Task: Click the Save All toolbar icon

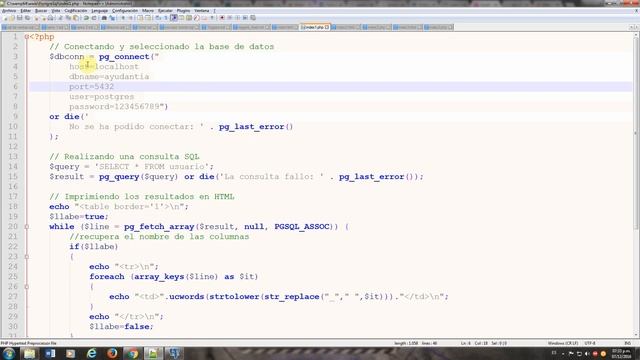Action: 27,18
